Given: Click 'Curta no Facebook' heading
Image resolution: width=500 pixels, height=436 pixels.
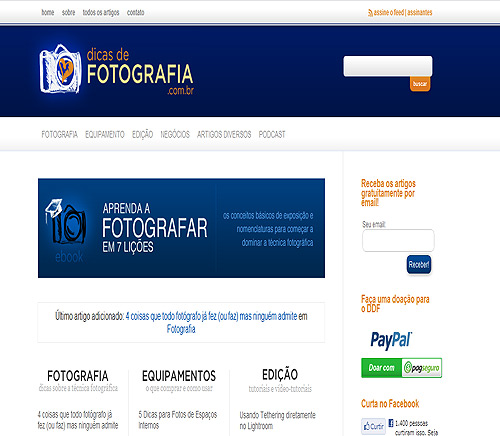Looking at the screenshot, I should (x=390, y=404).
